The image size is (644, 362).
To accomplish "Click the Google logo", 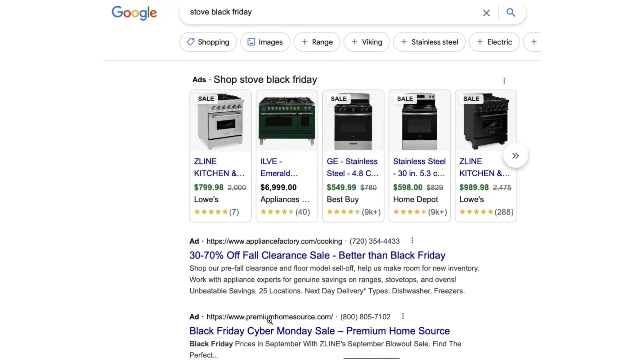I will [x=134, y=13].
